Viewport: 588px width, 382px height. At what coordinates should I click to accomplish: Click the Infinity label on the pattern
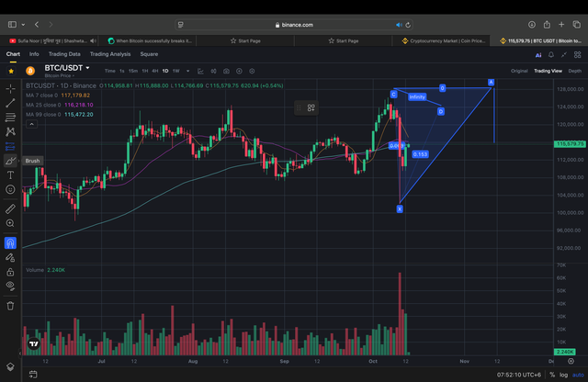pos(417,97)
